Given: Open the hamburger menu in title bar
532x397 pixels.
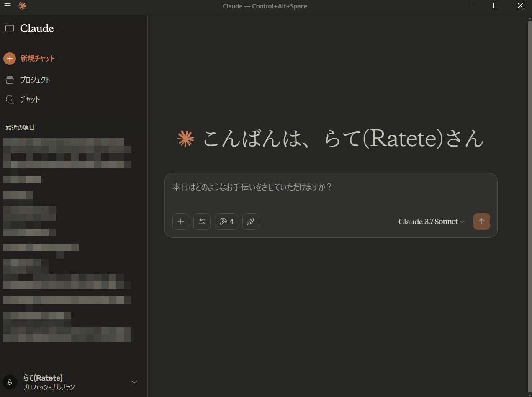Looking at the screenshot, I should [8, 6].
